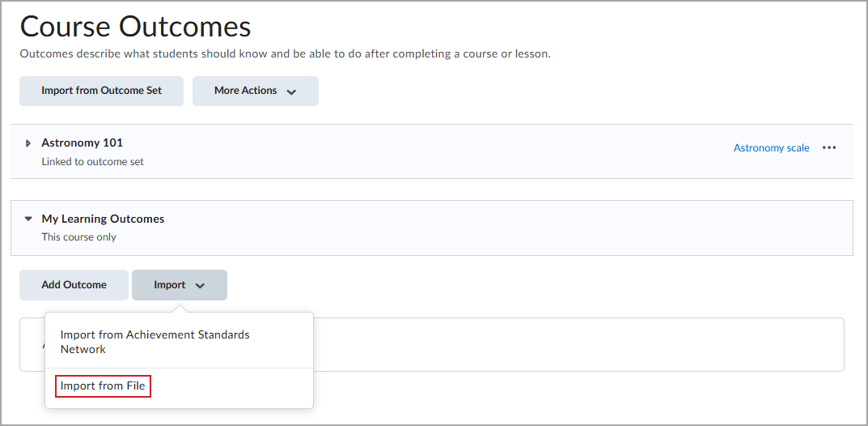Image resolution: width=868 pixels, height=426 pixels.
Task: Toggle the Import dropdown button
Action: [x=180, y=285]
